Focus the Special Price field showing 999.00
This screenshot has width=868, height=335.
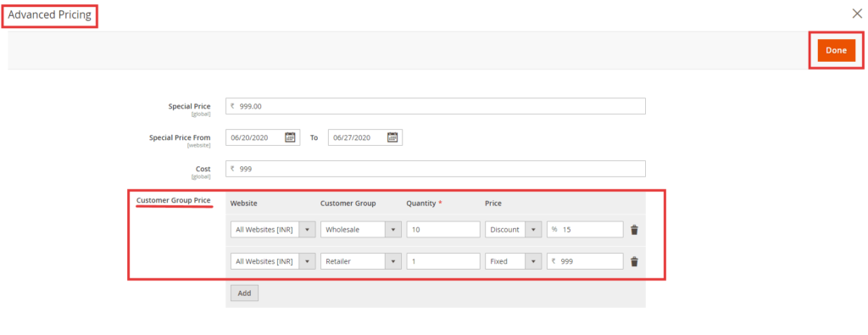click(436, 106)
